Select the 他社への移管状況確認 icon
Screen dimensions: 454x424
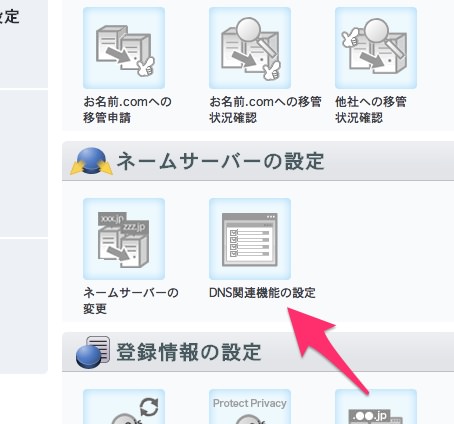[376, 48]
